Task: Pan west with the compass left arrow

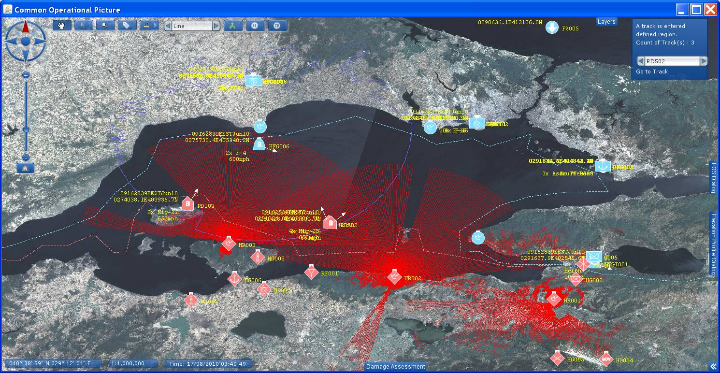Action: (x=12, y=41)
